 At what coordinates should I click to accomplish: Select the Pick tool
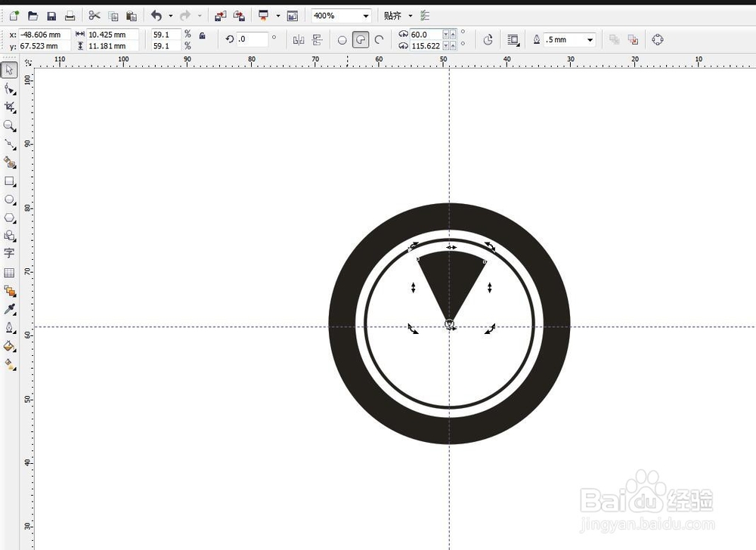coord(9,70)
